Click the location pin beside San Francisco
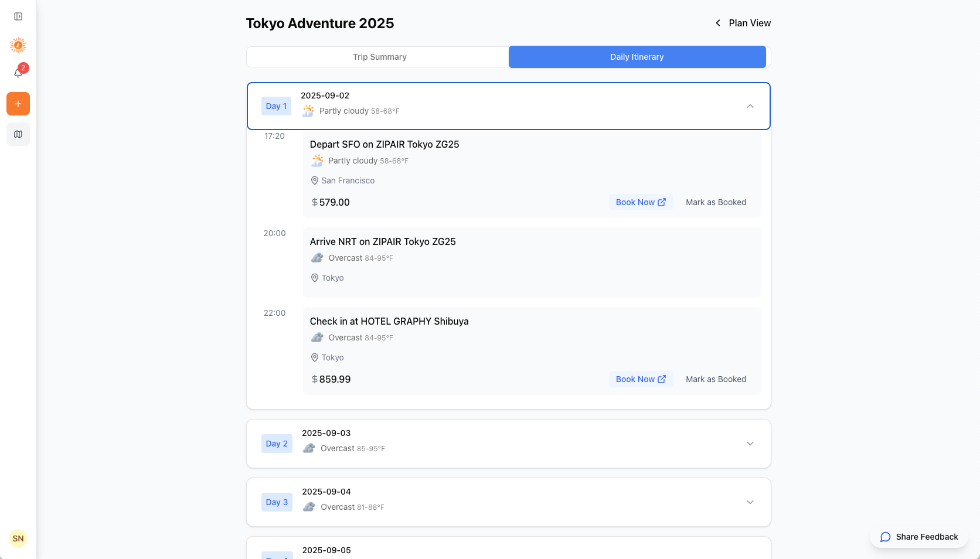 (x=315, y=180)
